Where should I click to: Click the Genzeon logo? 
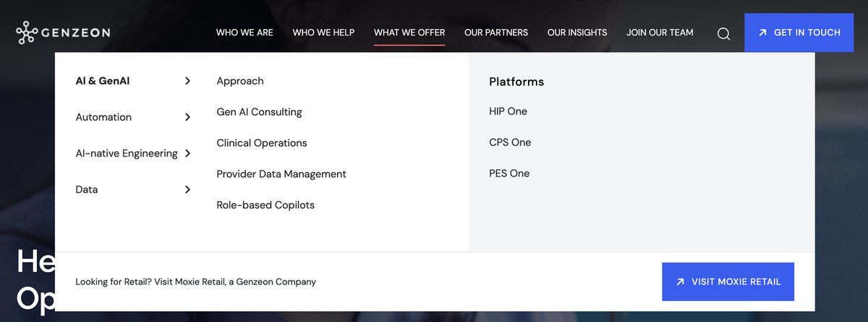click(62, 33)
